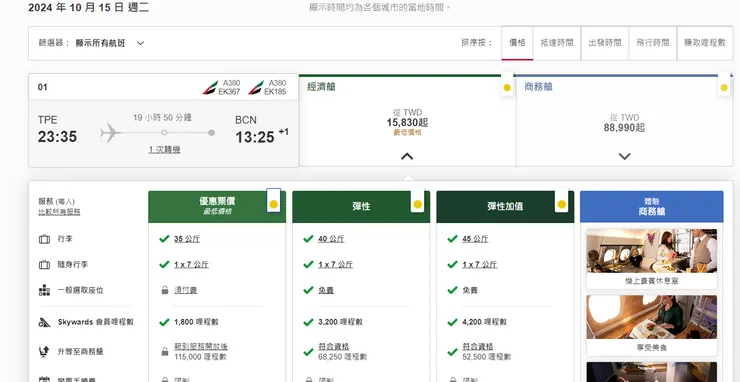Select the 優惠票價 fare column header
Screen dimensions: 740x382
pos(217,206)
